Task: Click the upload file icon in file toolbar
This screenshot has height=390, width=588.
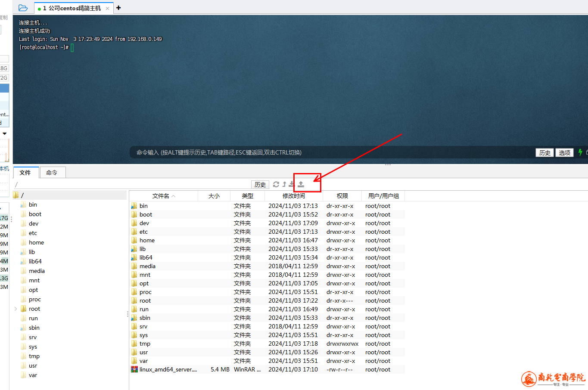Action: (301, 184)
